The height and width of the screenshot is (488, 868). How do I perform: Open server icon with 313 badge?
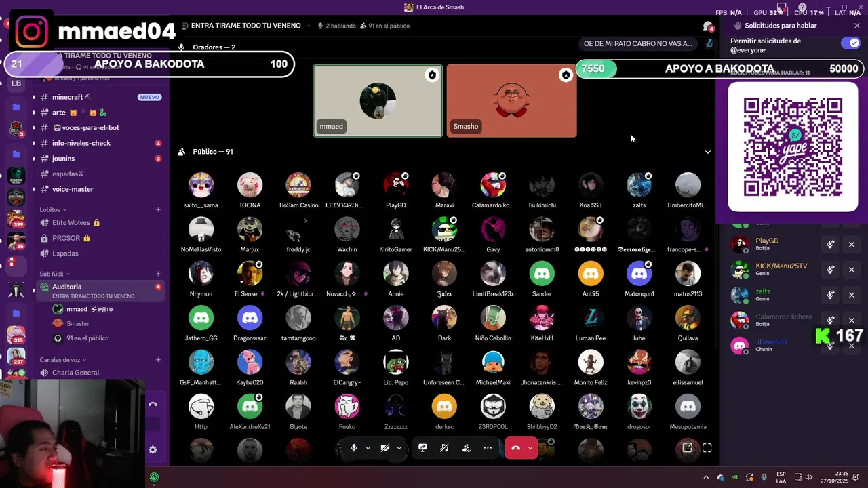point(16,334)
